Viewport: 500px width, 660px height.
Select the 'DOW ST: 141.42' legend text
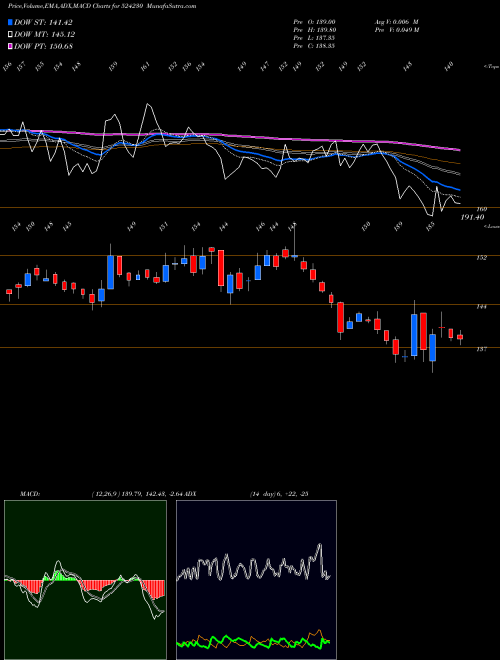pos(43,22)
